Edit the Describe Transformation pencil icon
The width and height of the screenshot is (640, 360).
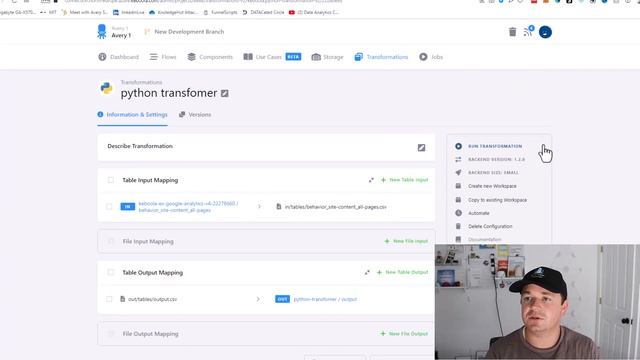click(421, 147)
